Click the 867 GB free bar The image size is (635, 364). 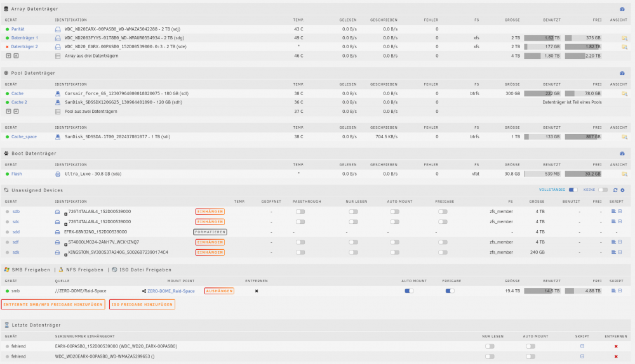coord(583,137)
